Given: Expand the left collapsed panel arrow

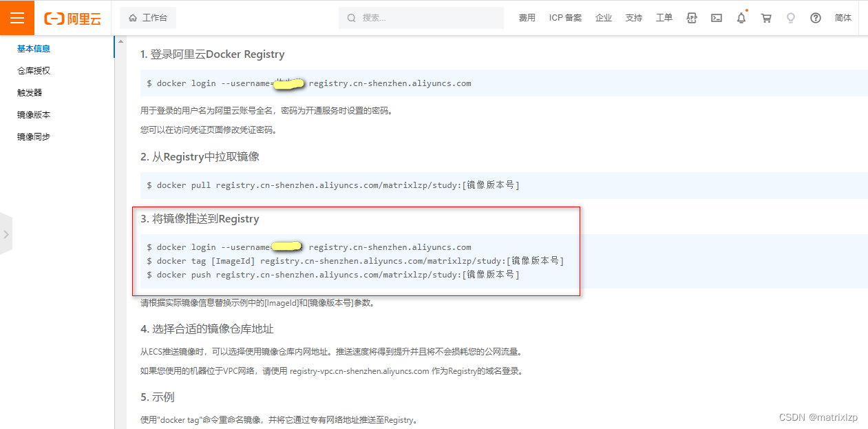Looking at the screenshot, I should point(6,234).
